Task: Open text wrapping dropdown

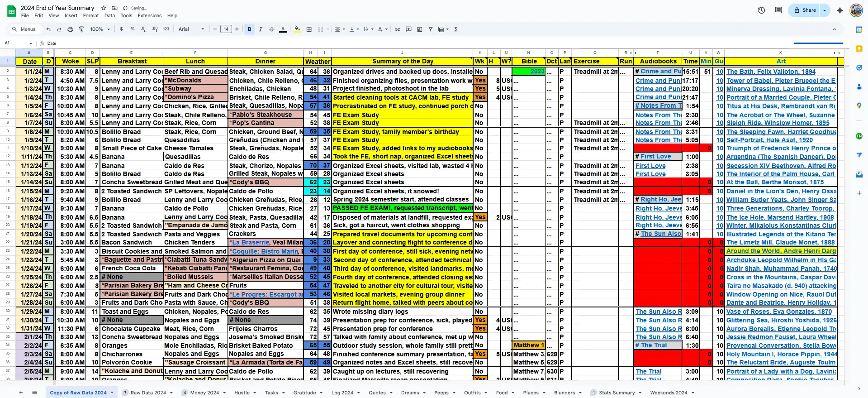Action: click(368, 29)
